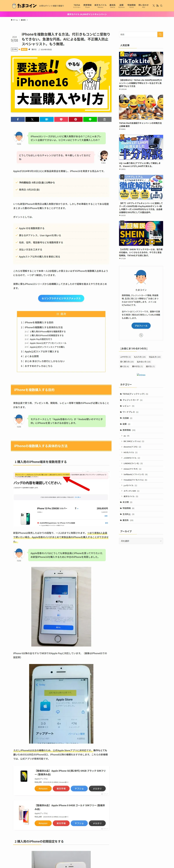Image resolution: width=174 pixels, height=868 pixels.
Task: Open 裏技系 menu in top navigation
Action: click(x=113, y=6)
